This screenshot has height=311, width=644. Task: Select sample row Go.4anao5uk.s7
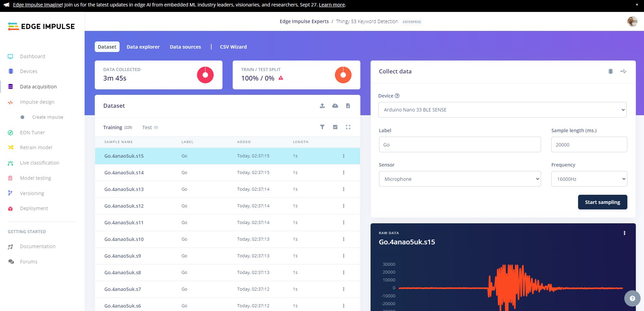228,289
